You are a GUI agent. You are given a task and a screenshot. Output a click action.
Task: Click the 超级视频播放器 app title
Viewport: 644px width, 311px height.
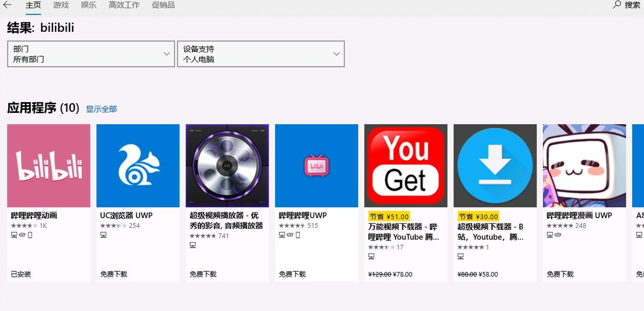point(226,220)
